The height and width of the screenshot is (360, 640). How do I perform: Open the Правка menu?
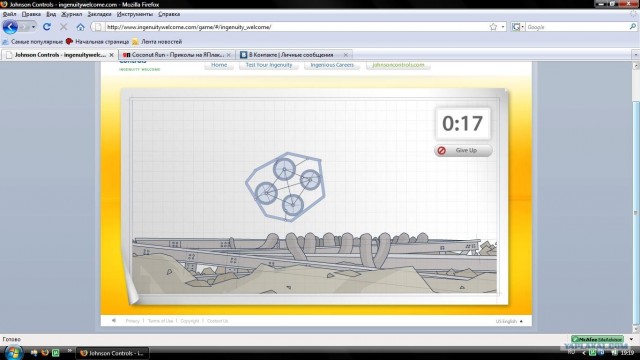click(x=31, y=14)
